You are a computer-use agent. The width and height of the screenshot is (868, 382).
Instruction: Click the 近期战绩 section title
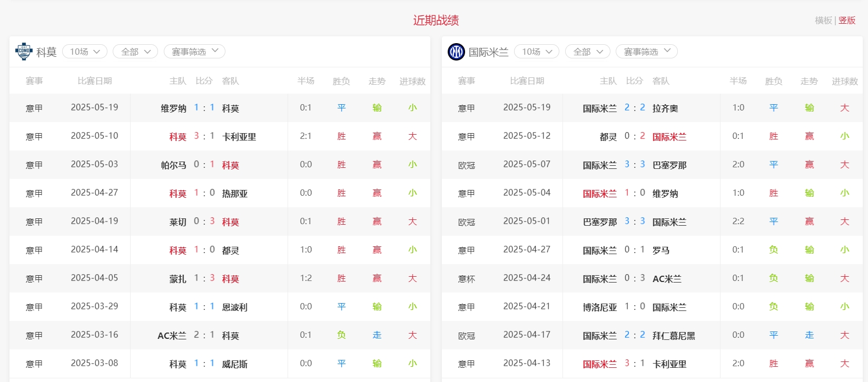pyautogui.click(x=436, y=21)
